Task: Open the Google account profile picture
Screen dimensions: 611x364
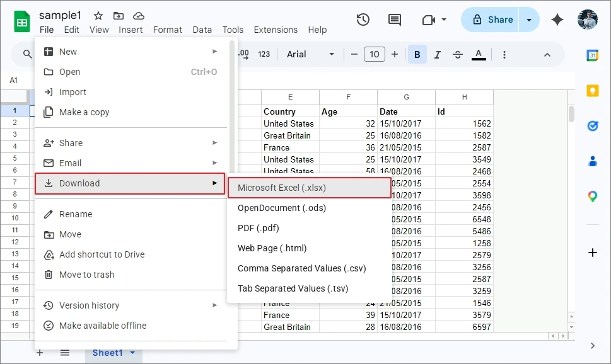Action: tap(588, 20)
